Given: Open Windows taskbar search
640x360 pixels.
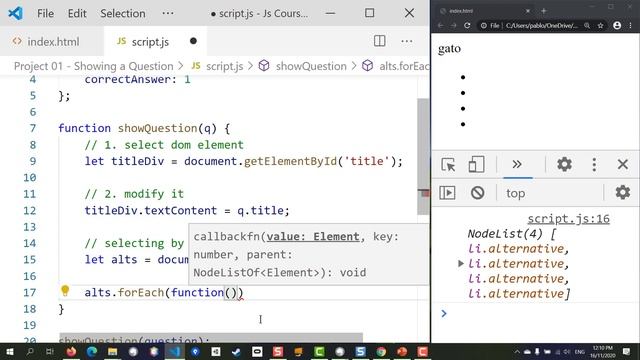Looking at the screenshot, I should tap(29, 352).
